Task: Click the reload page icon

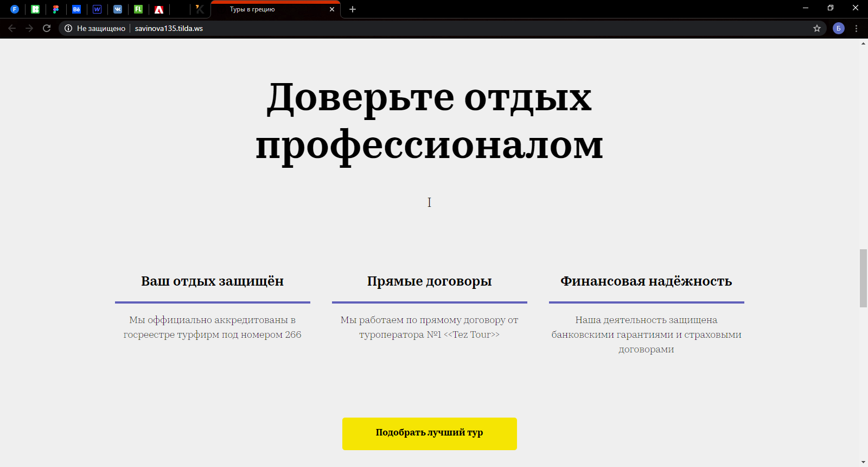Action: [47, 28]
